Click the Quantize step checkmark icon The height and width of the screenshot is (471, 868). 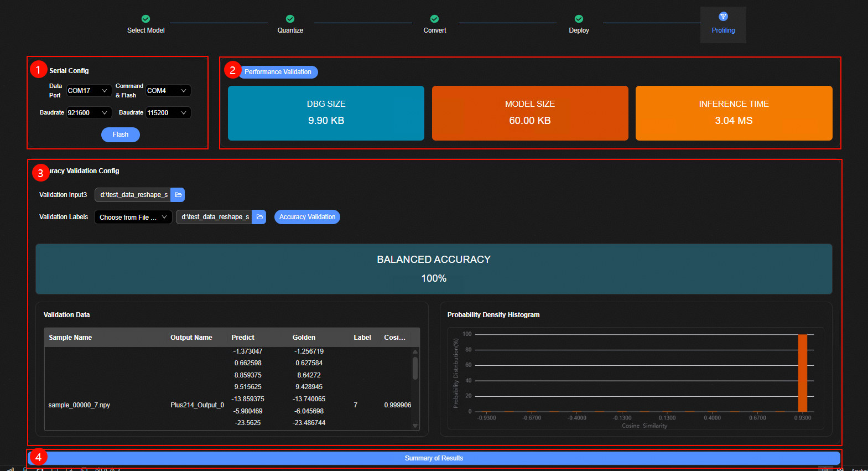(x=290, y=19)
